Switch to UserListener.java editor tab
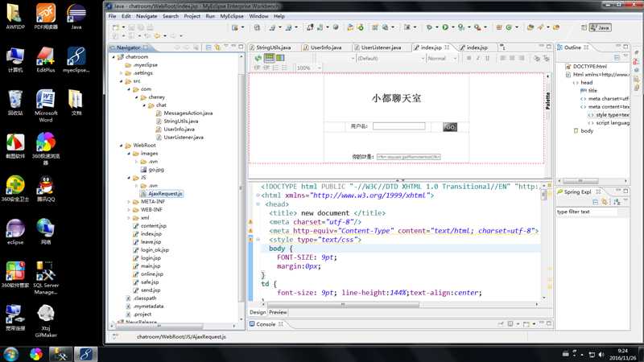Viewport: 644px width, 362px height. pos(381,47)
